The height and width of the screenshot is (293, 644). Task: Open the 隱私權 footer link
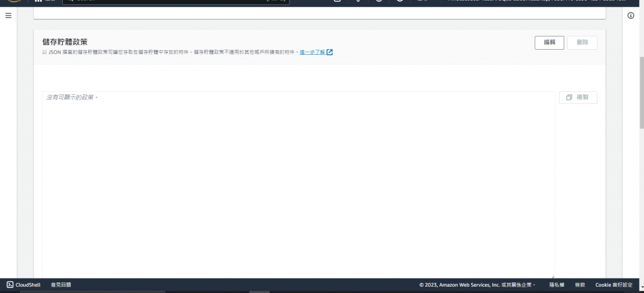pyautogui.click(x=557, y=285)
